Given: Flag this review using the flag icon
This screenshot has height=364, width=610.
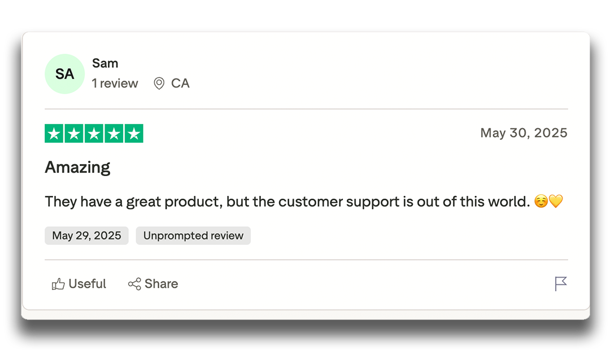Looking at the screenshot, I should click(560, 284).
